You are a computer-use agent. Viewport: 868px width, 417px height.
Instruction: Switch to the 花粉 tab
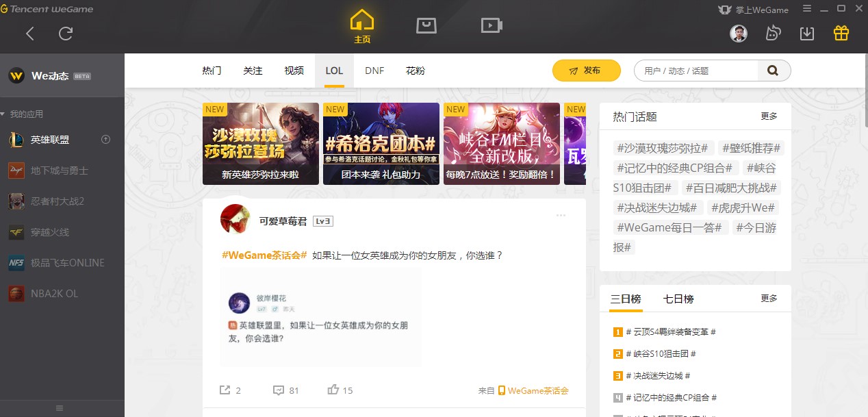416,71
